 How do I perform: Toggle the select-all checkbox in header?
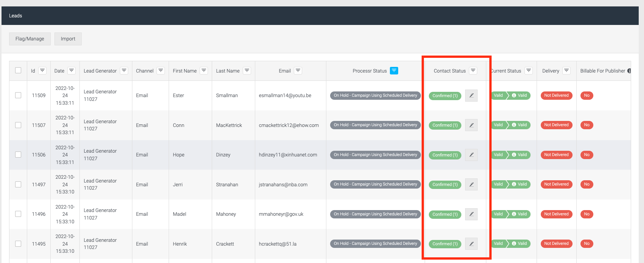(18, 70)
